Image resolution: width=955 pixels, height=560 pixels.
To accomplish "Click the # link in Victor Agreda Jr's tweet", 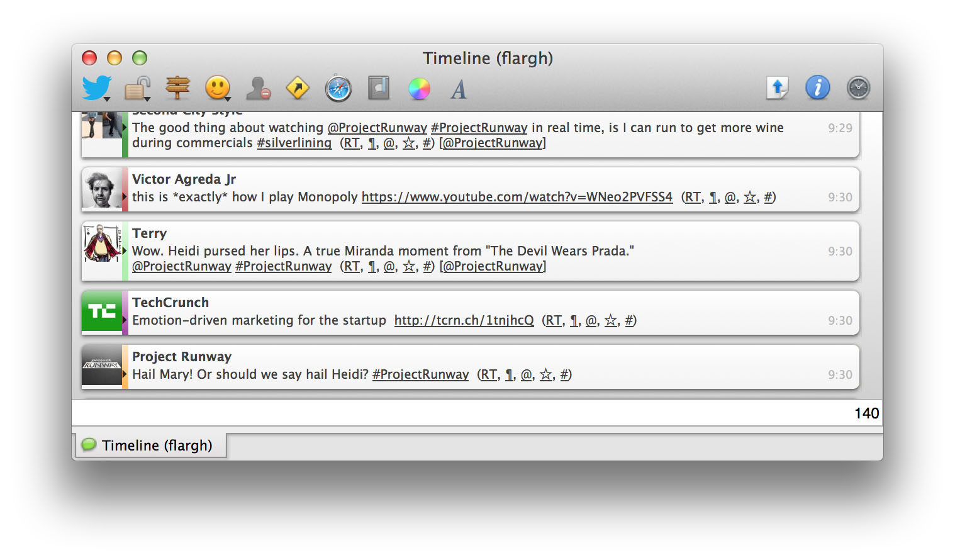I will click(768, 197).
